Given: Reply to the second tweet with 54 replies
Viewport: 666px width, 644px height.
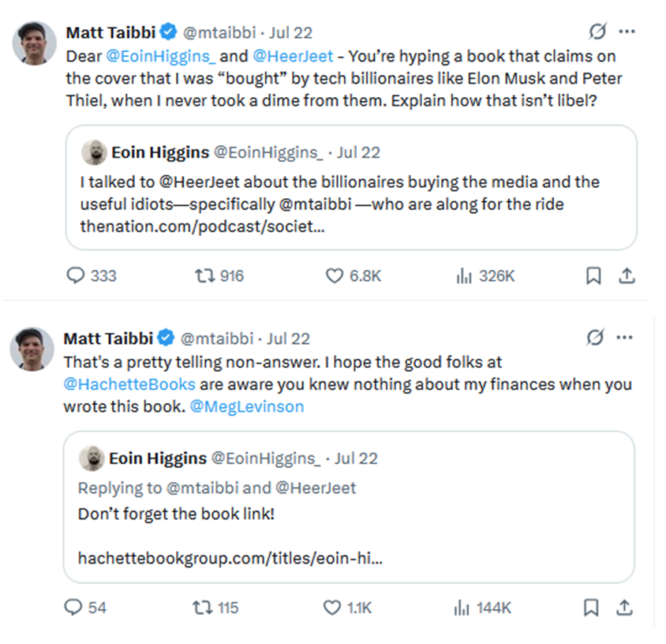Looking at the screenshot, I should (73, 607).
